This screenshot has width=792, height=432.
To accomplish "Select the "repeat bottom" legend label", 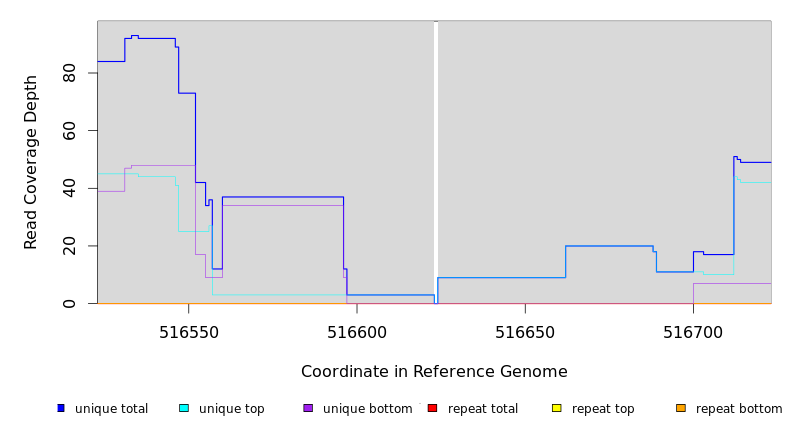I will (739, 409).
